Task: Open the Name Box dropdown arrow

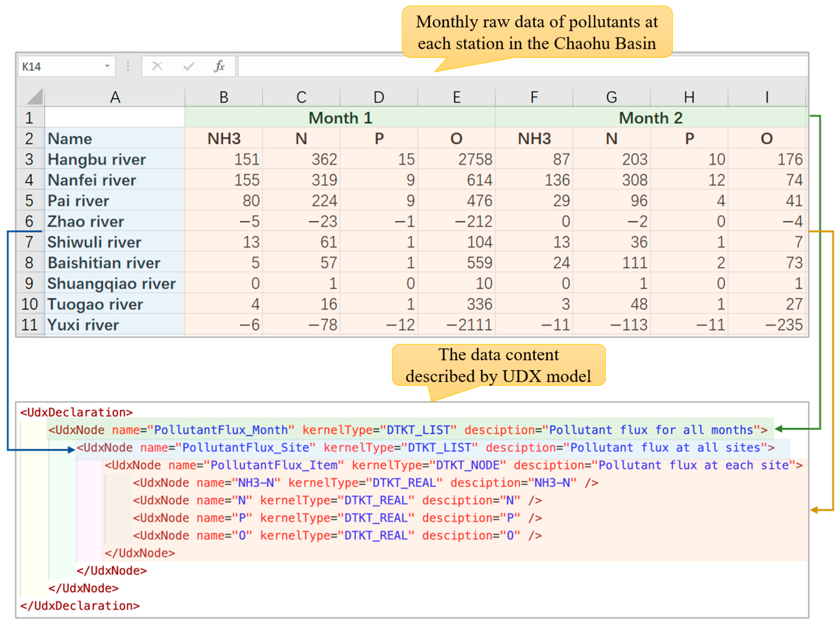Action: coord(107,66)
